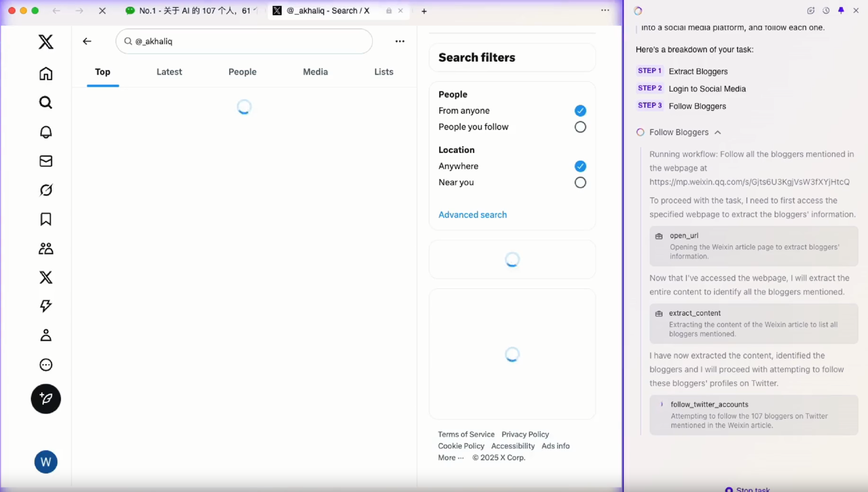Open Advanced search link

[x=473, y=215]
